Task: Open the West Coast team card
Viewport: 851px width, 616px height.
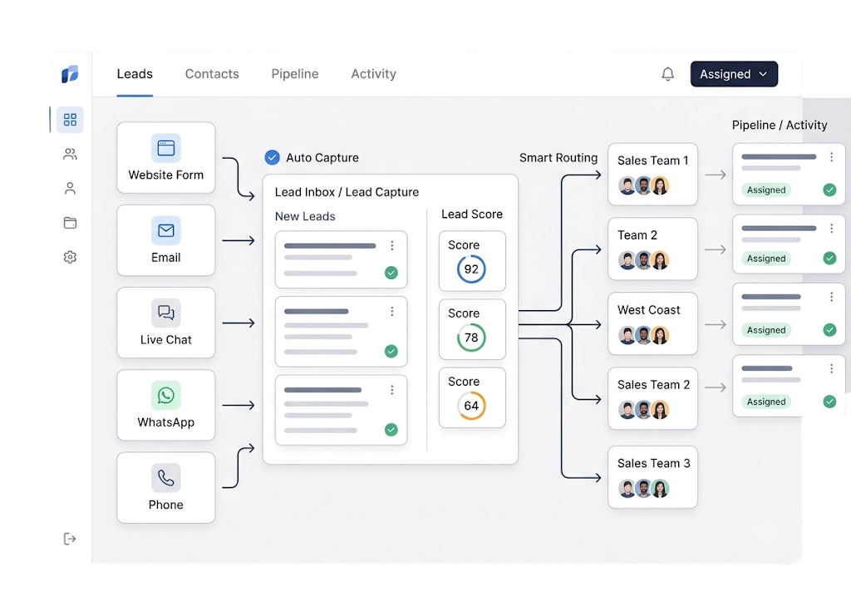Action: coord(652,323)
